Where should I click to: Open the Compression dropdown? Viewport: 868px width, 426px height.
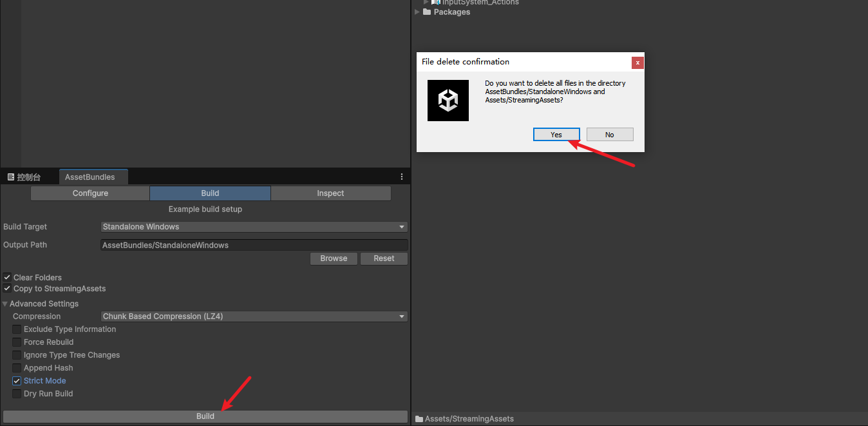click(x=254, y=316)
